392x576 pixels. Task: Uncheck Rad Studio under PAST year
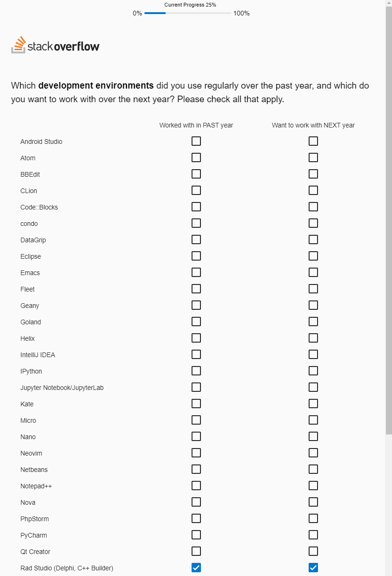coord(196,568)
